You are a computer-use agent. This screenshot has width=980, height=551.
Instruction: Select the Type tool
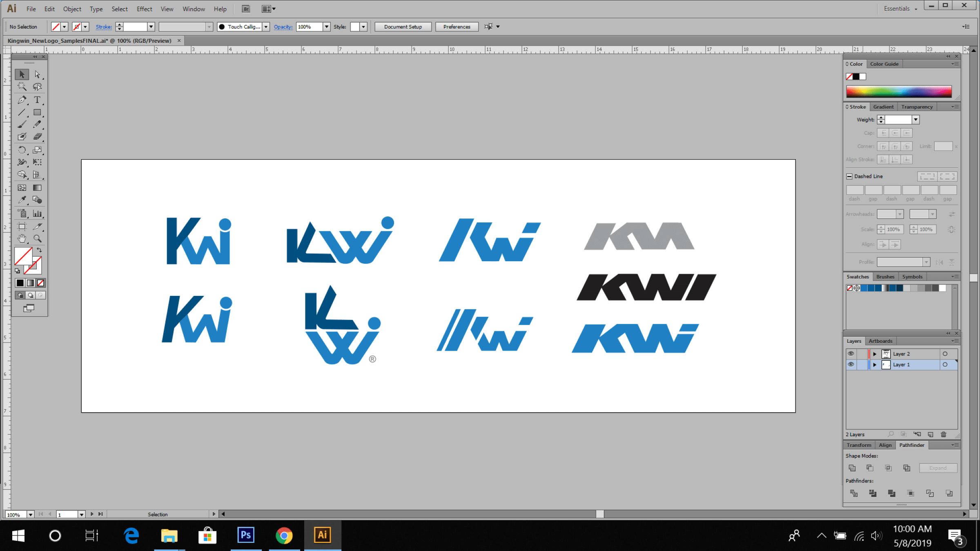coord(37,100)
